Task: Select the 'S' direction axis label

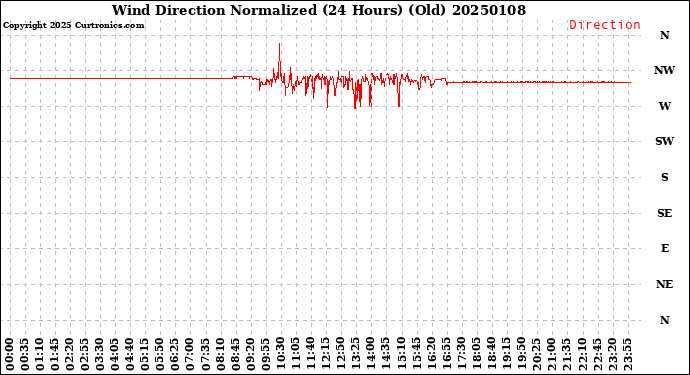Action: pyautogui.click(x=664, y=177)
